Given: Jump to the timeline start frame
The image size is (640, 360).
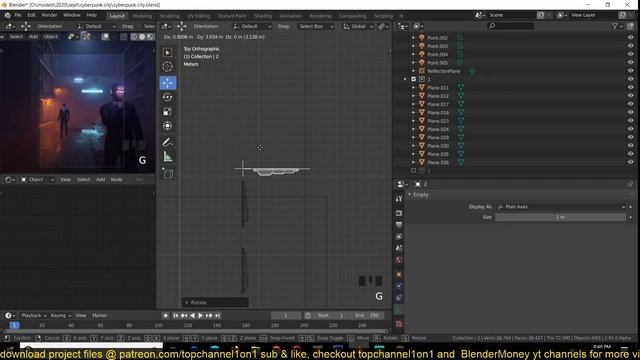Looking at the screenshot, I should [x=176, y=316].
